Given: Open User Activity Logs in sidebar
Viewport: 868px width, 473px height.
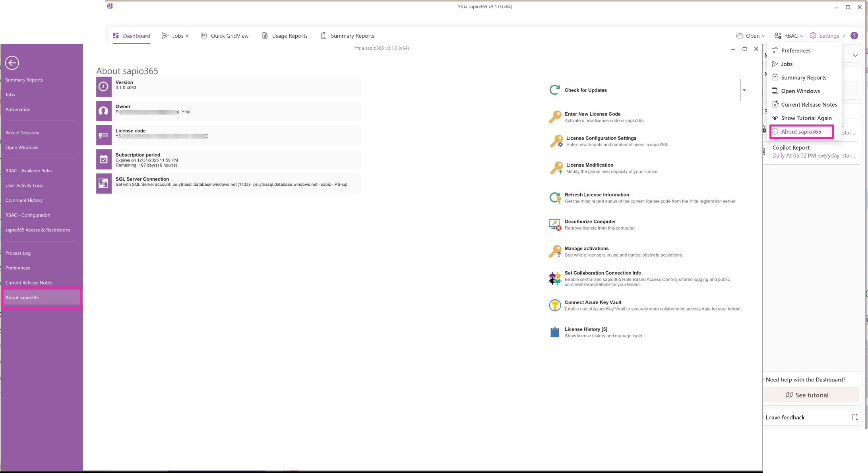Looking at the screenshot, I should [x=24, y=185].
